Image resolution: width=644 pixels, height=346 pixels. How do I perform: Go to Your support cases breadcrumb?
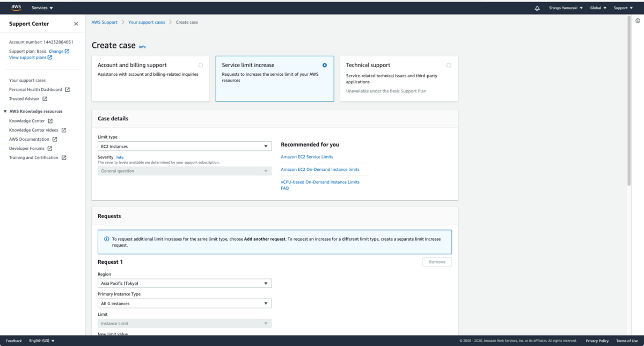(147, 22)
